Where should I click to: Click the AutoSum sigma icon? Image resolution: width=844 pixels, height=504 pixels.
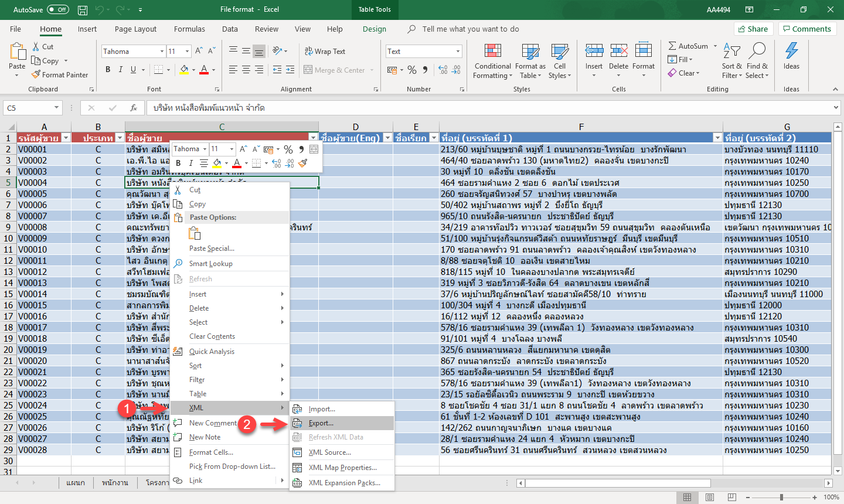click(x=672, y=46)
